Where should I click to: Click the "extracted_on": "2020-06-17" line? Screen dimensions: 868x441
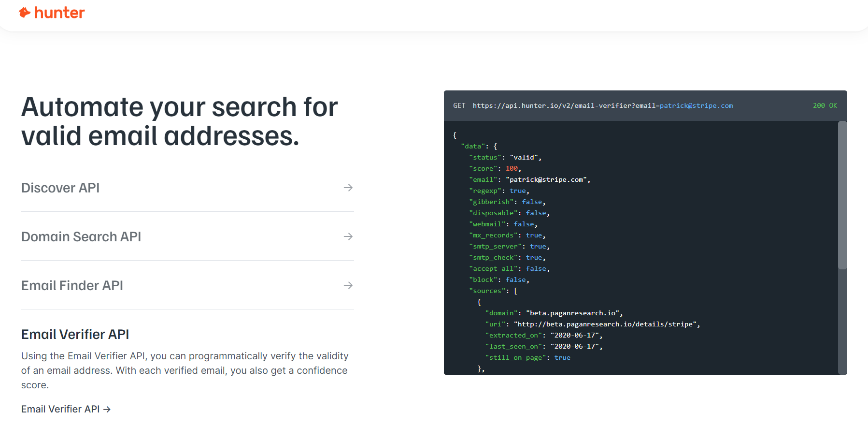click(544, 335)
